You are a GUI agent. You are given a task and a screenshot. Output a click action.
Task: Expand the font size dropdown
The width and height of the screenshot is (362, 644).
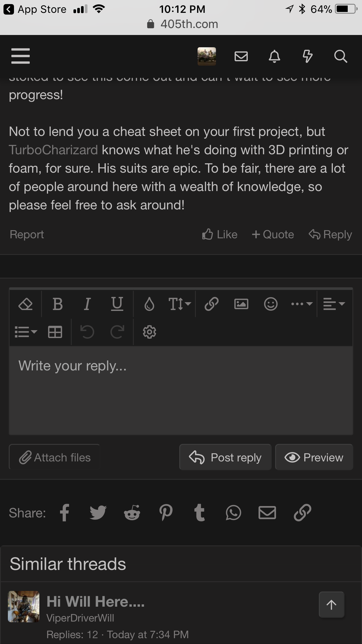click(180, 304)
